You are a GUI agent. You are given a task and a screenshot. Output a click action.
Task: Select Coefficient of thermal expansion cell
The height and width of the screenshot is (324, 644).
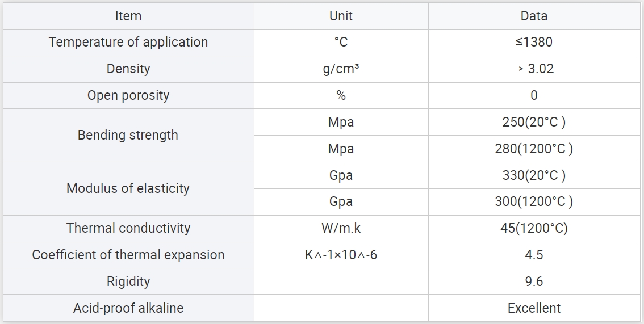coord(128,255)
